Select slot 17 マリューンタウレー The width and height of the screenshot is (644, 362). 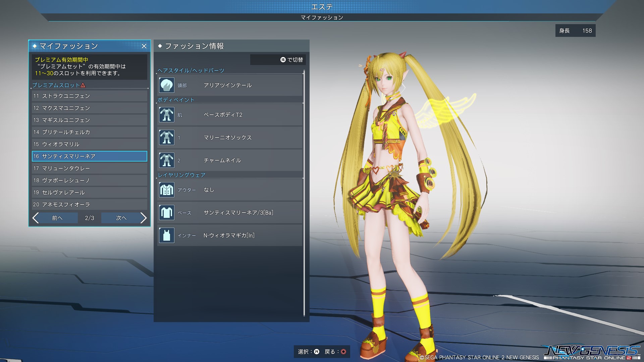click(90, 168)
